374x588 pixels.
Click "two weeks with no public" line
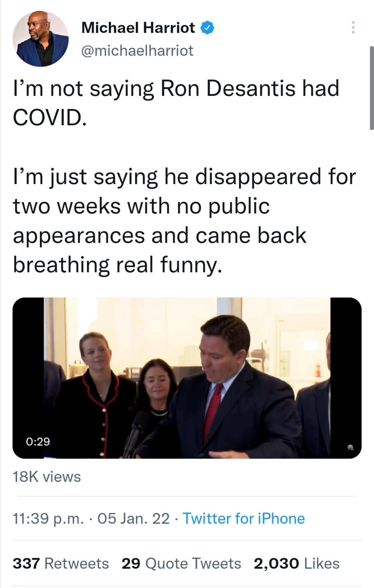pos(141,206)
